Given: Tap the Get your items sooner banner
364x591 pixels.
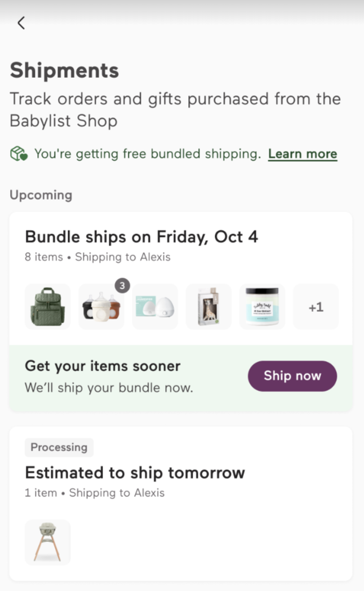Looking at the screenshot, I should pyautogui.click(x=181, y=378).
